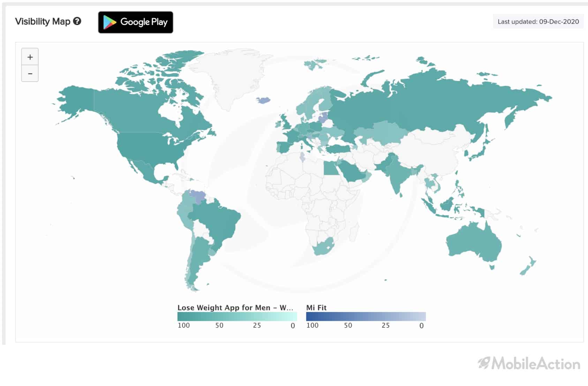The height and width of the screenshot is (386, 588).
Task: Click the Lose Weight App for Men legend title
Action: point(235,307)
